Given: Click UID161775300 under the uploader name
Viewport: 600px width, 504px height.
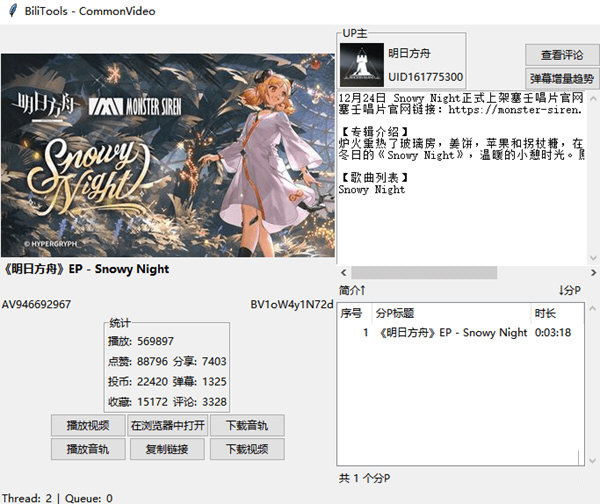Looking at the screenshot, I should [x=425, y=77].
